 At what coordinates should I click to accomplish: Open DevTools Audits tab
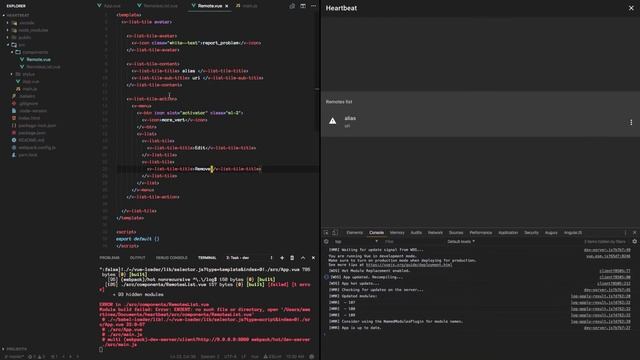point(416,233)
